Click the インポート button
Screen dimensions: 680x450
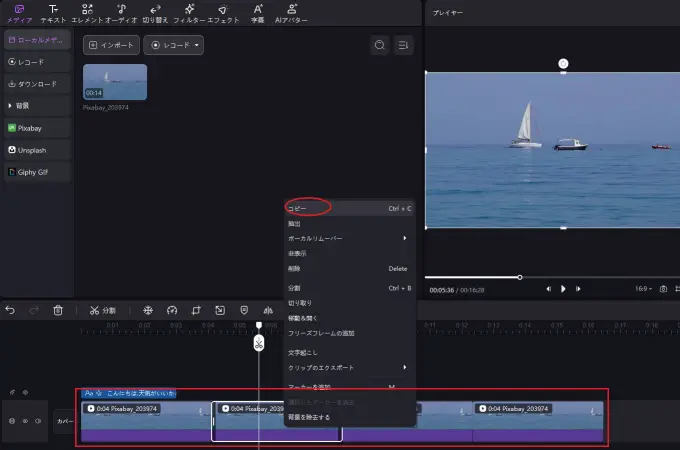(111, 45)
